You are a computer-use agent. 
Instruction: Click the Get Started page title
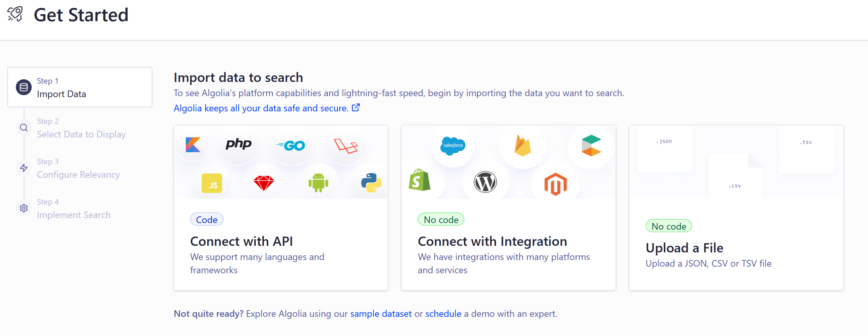point(81,15)
